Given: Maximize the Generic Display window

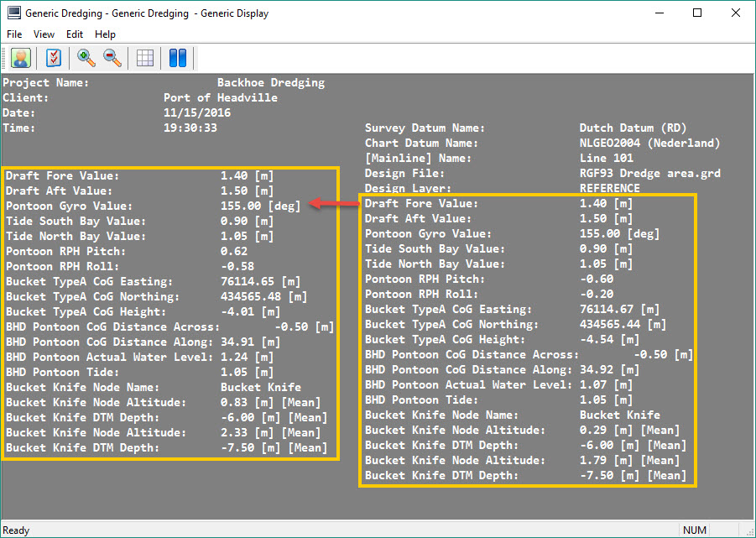Looking at the screenshot, I should [697, 13].
